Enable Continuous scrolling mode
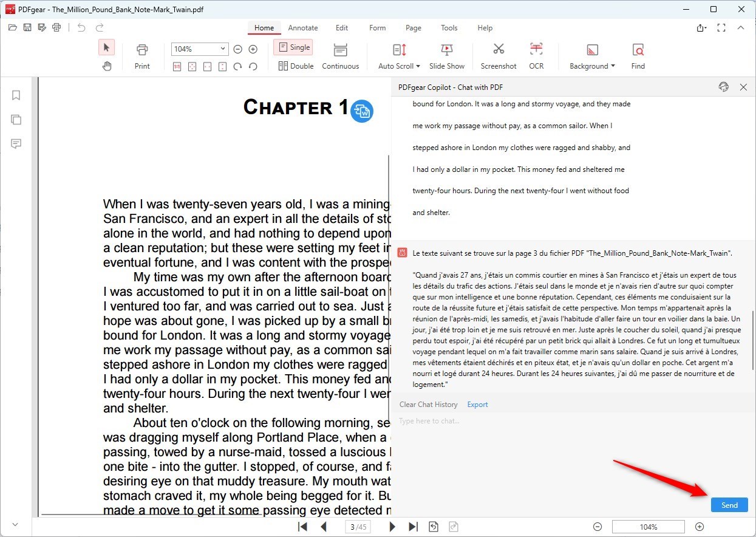 (340, 55)
